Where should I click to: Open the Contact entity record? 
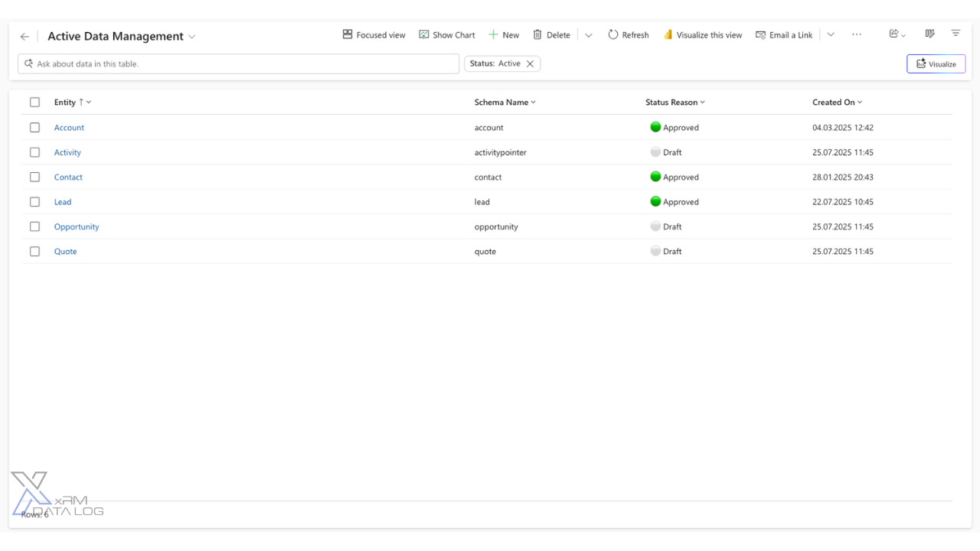tap(68, 178)
